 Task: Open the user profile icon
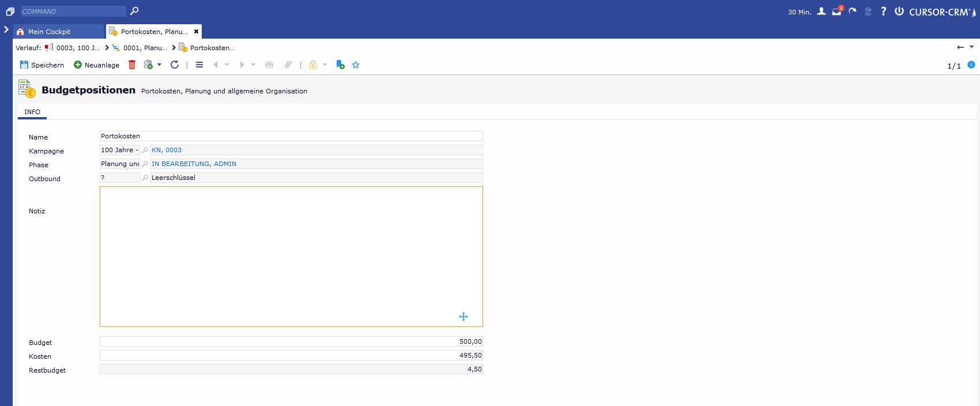821,12
